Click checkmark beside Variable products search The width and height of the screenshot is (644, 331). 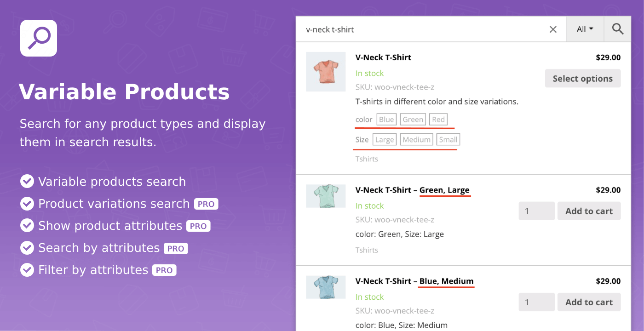[x=27, y=182]
